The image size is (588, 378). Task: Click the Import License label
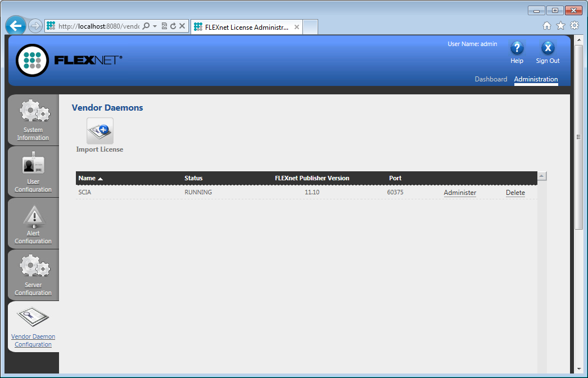click(99, 149)
